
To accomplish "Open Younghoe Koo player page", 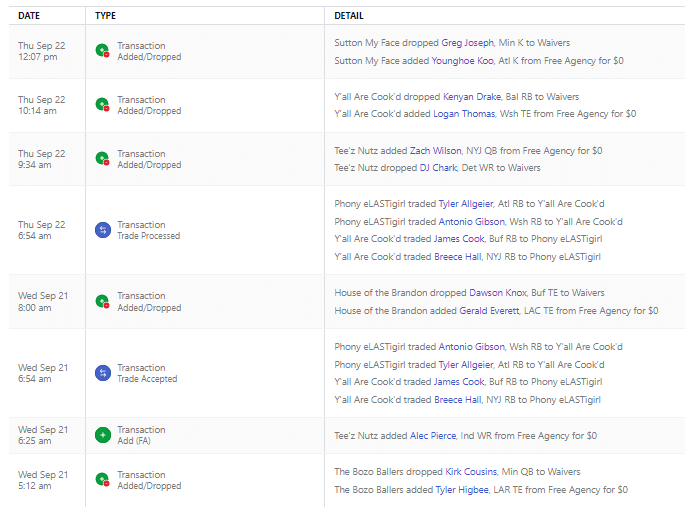I will tap(462, 61).
